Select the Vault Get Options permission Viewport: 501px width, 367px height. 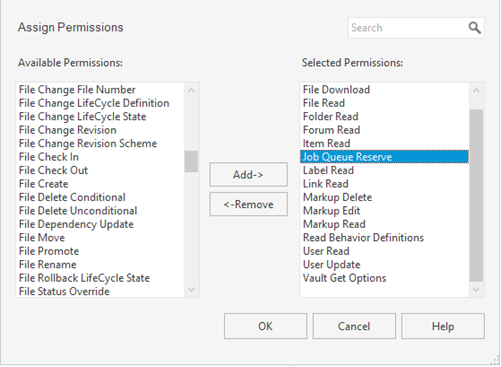(x=344, y=278)
